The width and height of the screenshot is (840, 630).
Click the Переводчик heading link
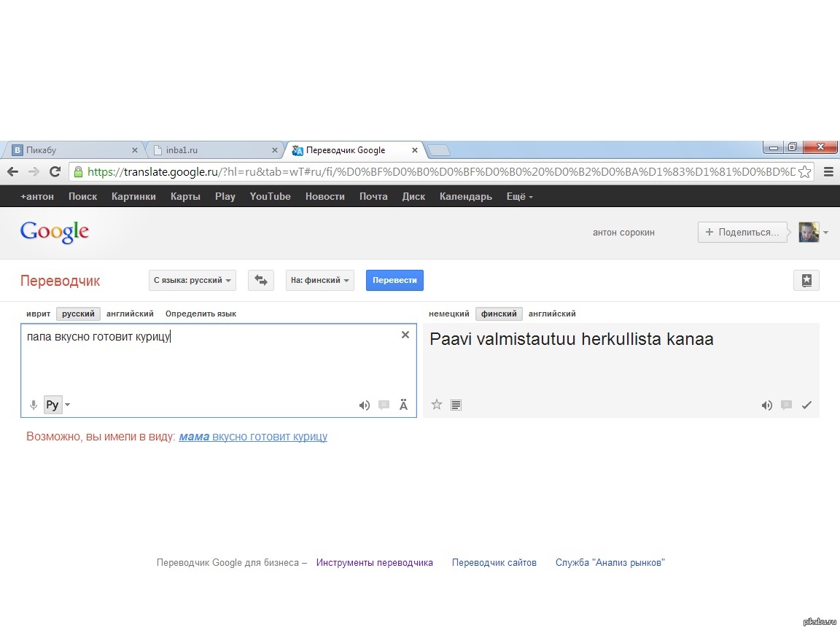(60, 281)
